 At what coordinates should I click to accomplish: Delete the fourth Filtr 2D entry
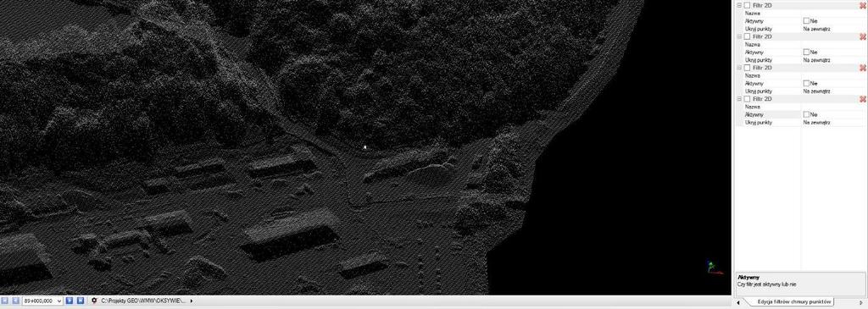point(862,99)
